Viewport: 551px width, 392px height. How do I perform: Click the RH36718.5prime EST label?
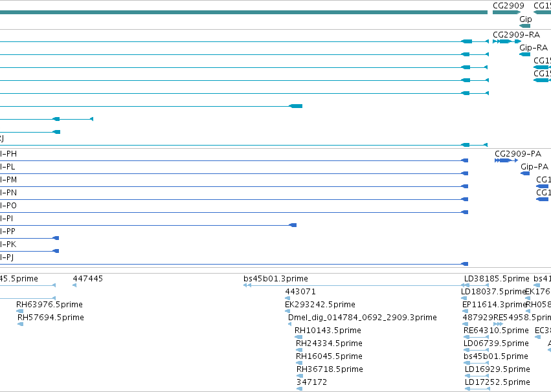pyautogui.click(x=330, y=369)
